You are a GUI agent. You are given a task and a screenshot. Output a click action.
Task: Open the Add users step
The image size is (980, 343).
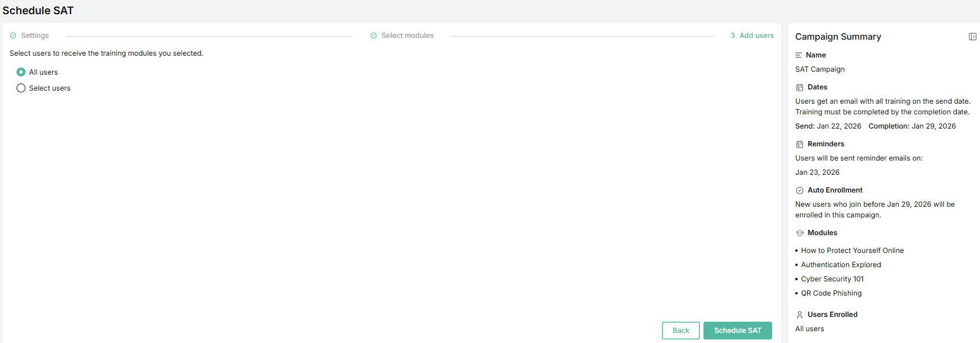756,36
